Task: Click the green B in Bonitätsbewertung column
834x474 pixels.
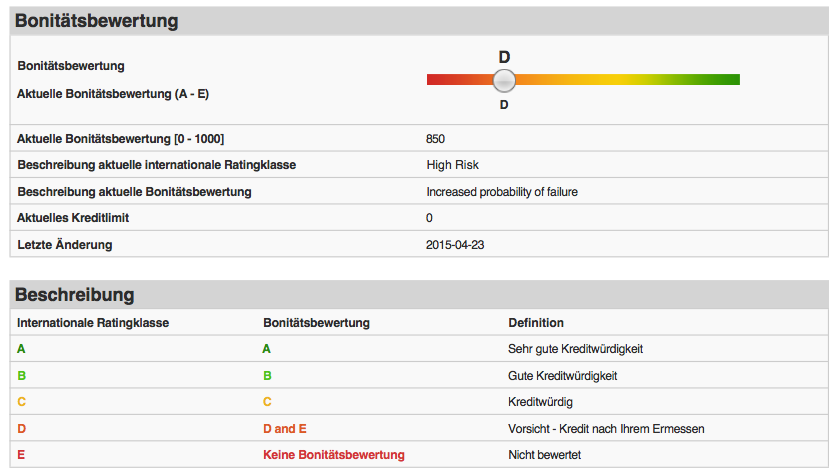Action: pos(267,376)
